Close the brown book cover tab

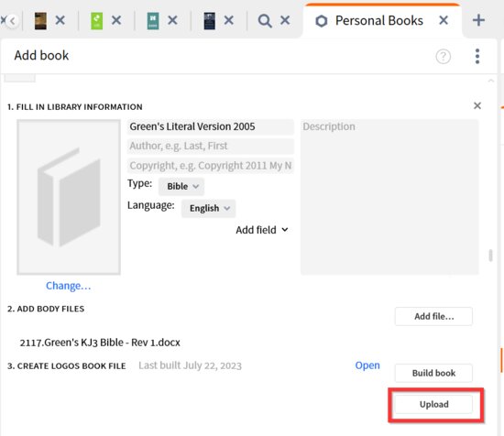click(x=60, y=20)
